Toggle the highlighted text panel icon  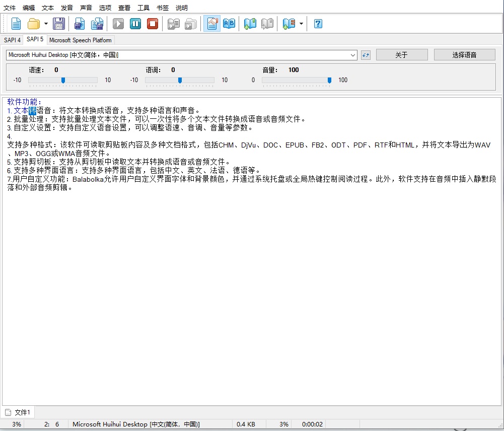point(212,24)
